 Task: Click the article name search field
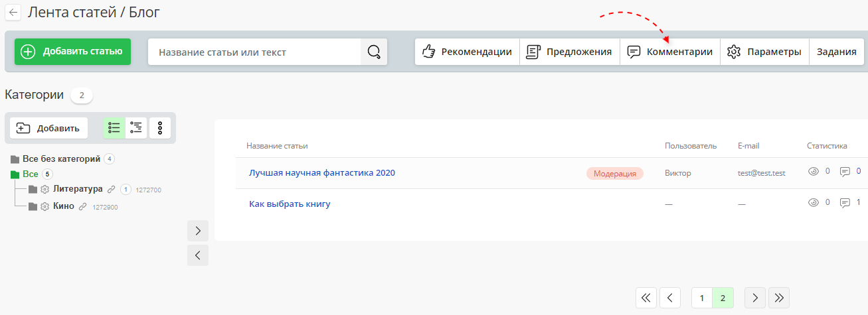coord(254,52)
